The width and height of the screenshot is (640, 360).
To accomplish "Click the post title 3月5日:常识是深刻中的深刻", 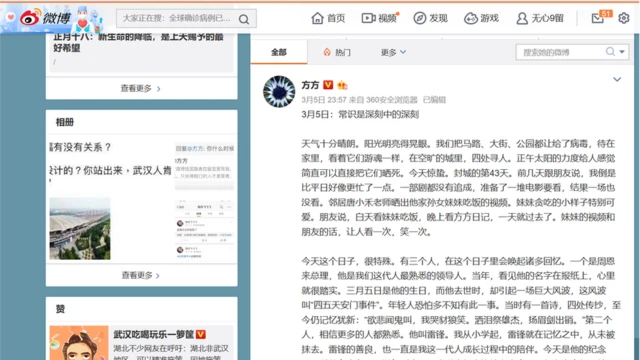I will (x=360, y=114).
